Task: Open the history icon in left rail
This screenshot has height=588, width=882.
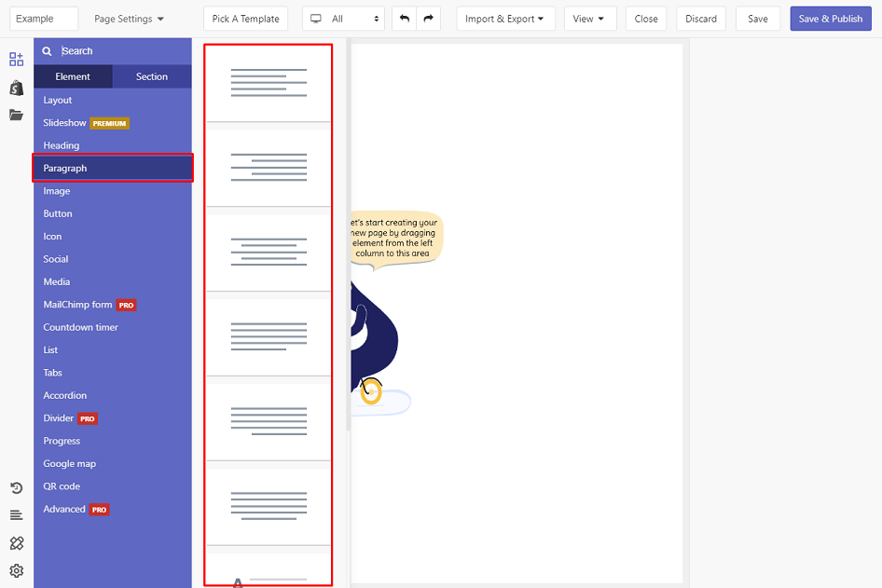Action: (16, 488)
